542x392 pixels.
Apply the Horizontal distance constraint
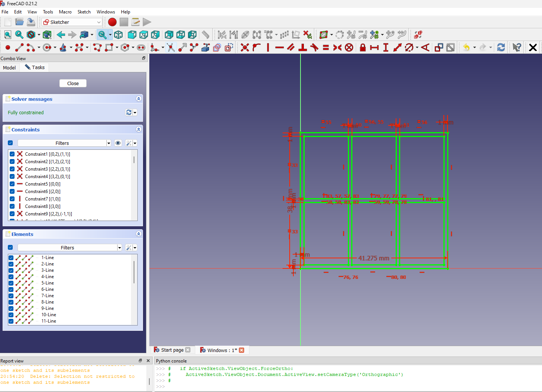pos(374,47)
